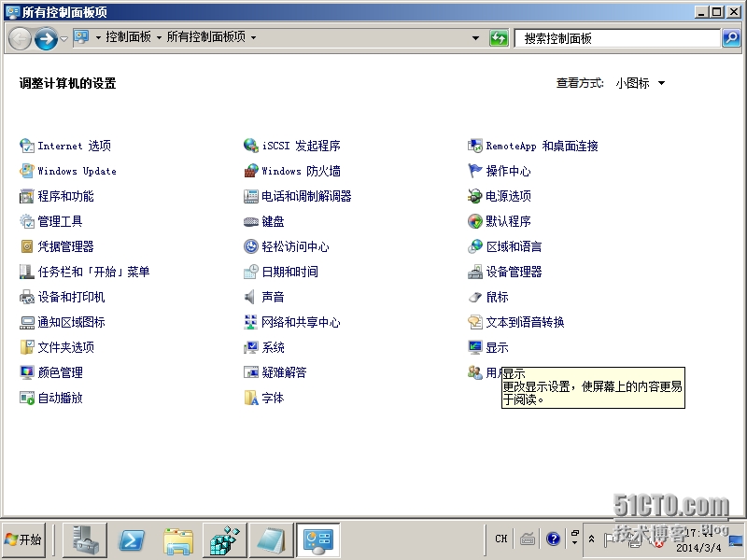Screen dimensions: 747x560
Task: Open the Internet 选项 icon
Action: tap(27, 146)
